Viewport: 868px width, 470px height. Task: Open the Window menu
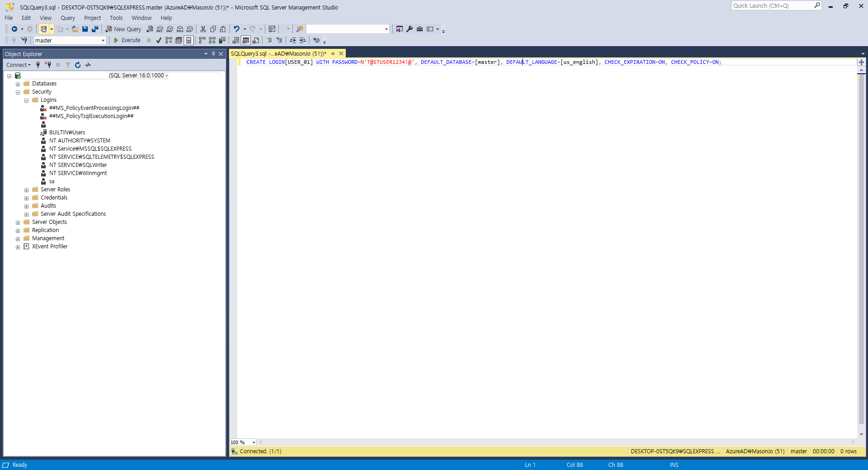[x=142, y=18]
